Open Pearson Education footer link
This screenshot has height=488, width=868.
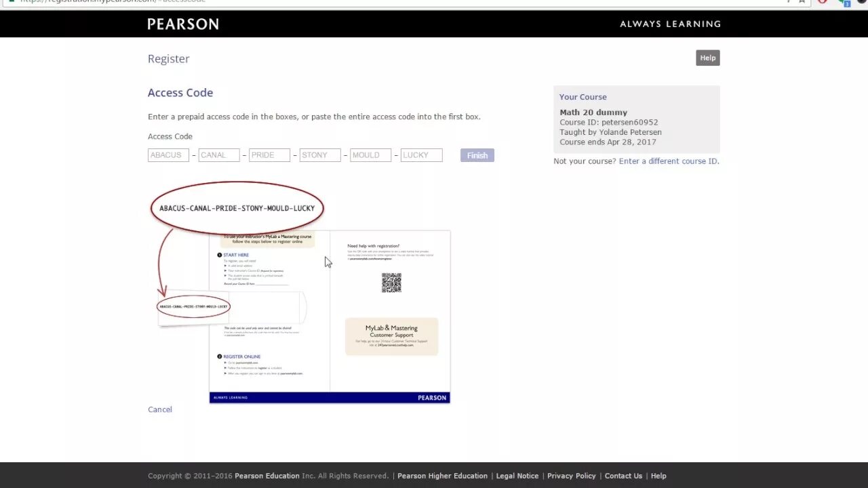(267, 476)
